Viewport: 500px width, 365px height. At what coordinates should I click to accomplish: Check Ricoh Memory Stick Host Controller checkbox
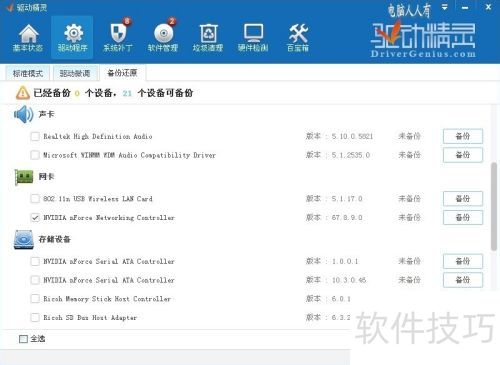pos(35,299)
